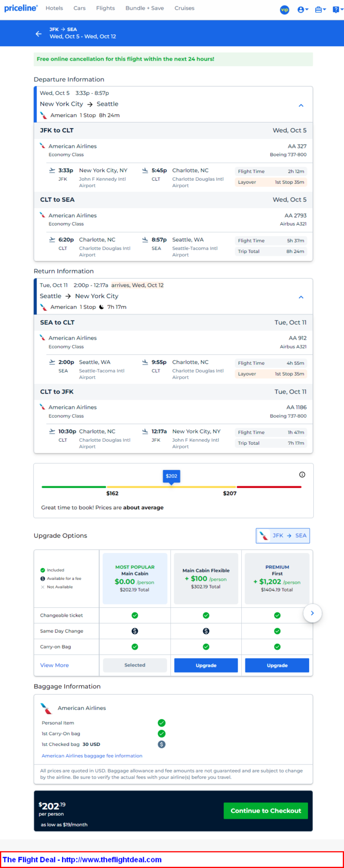Click the $207 high price label

tap(230, 494)
